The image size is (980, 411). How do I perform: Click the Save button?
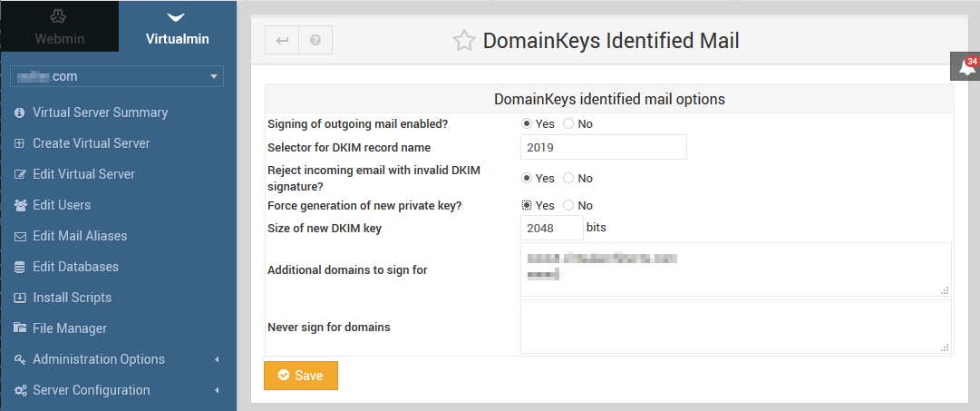point(301,376)
